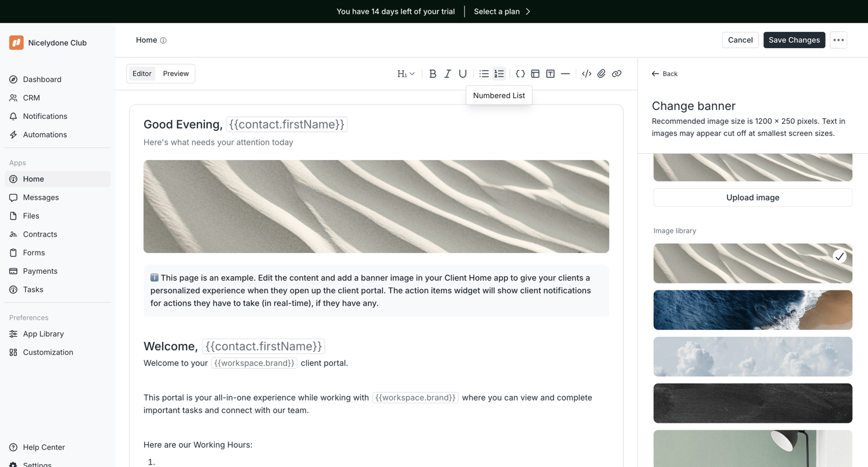Select the sand dunes library image

tap(753, 263)
